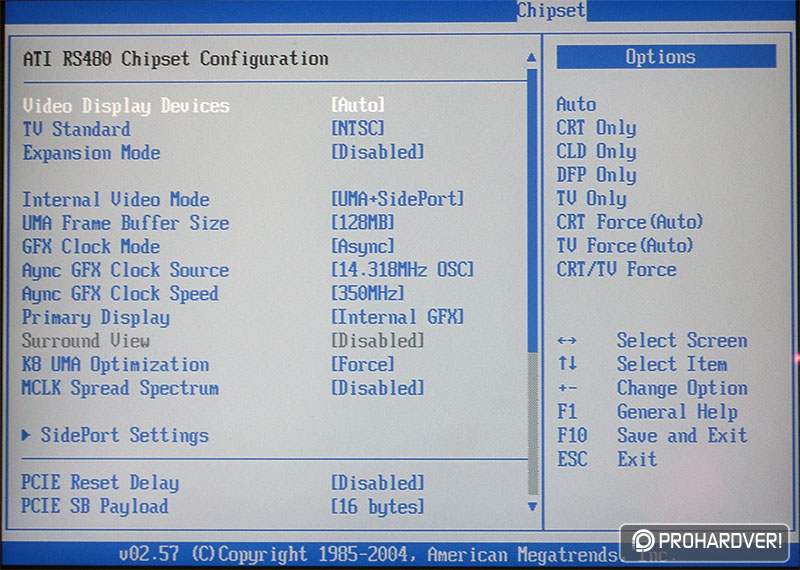This screenshot has height=570, width=800.
Task: Choose the CRT/TV Force option
Action: tap(616, 269)
